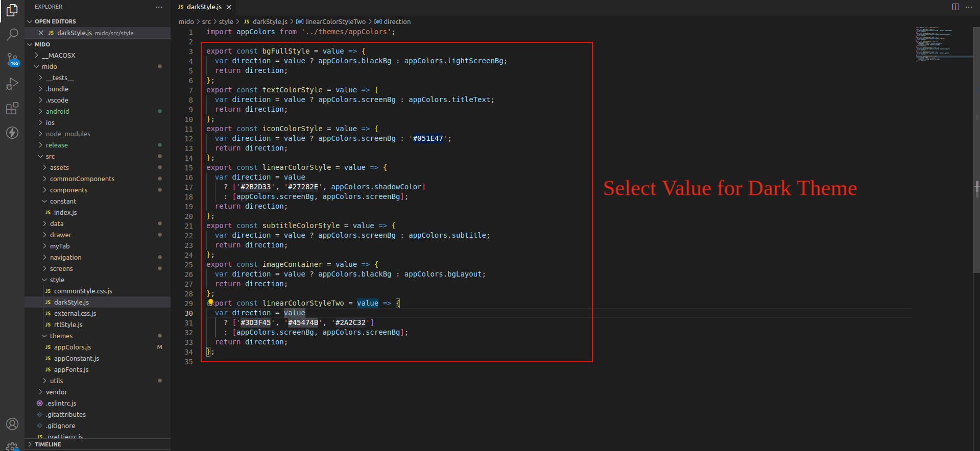Open the Extensions view icon
980x451 pixels.
coord(12,108)
